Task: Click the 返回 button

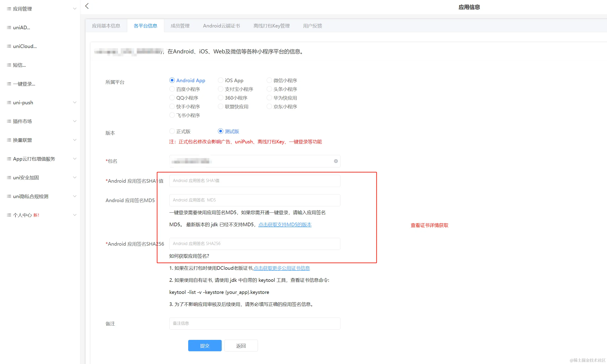Action: 241,346
